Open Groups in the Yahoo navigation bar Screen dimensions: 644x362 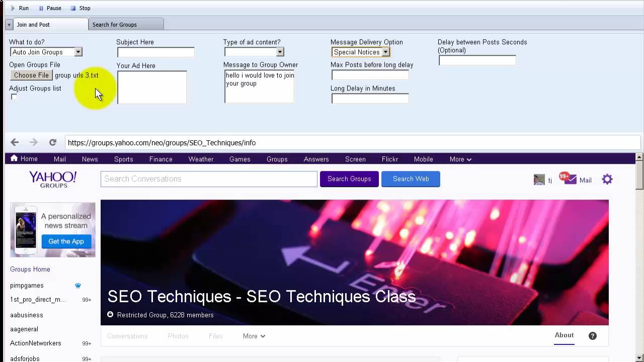point(277,159)
